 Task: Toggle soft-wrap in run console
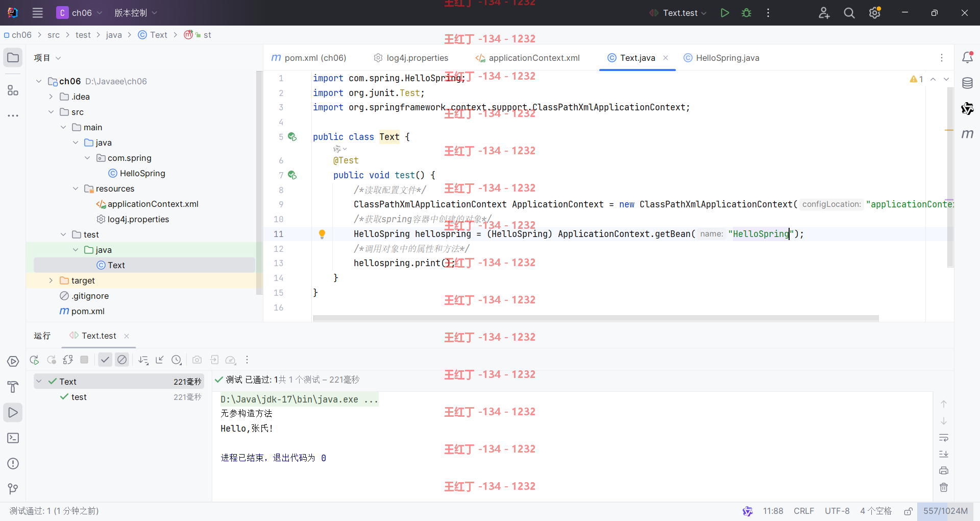pyautogui.click(x=944, y=438)
